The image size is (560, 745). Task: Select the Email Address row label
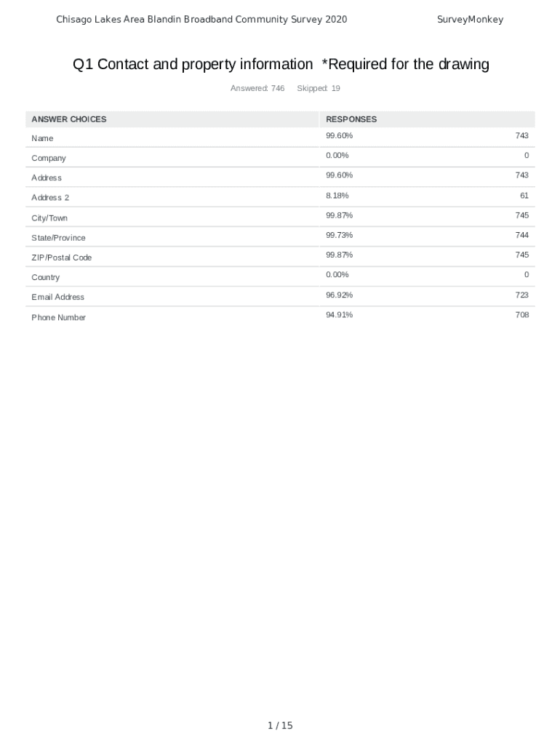pyautogui.click(x=58, y=297)
